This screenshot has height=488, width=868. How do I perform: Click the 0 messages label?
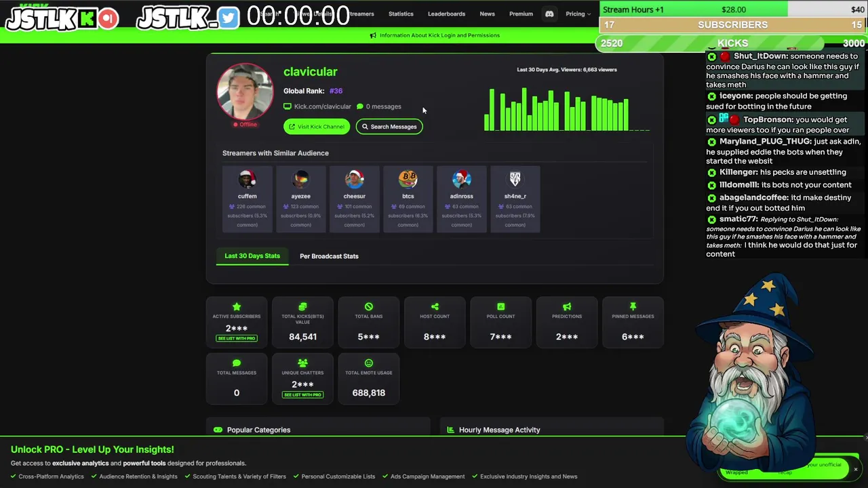pos(383,106)
